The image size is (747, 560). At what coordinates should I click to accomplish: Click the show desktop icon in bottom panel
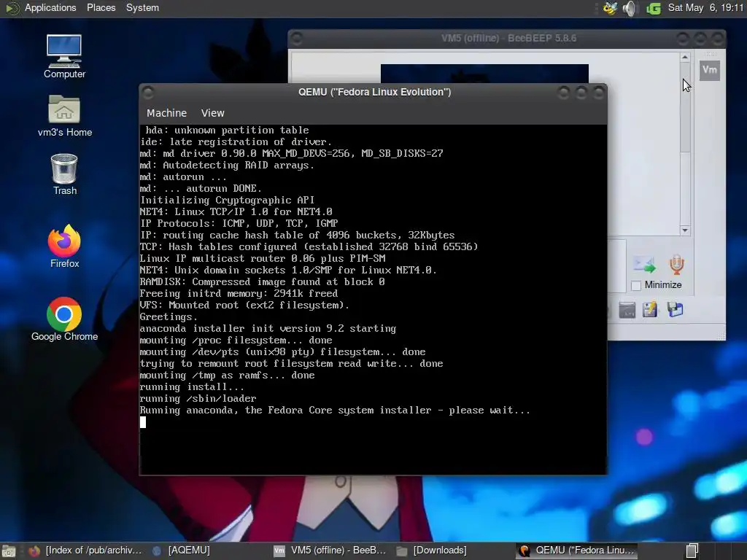click(x=9, y=551)
